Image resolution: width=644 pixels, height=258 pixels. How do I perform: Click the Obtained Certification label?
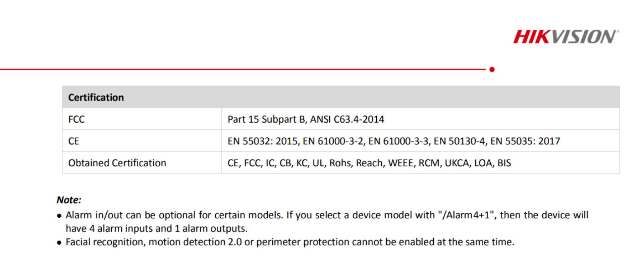117,163
